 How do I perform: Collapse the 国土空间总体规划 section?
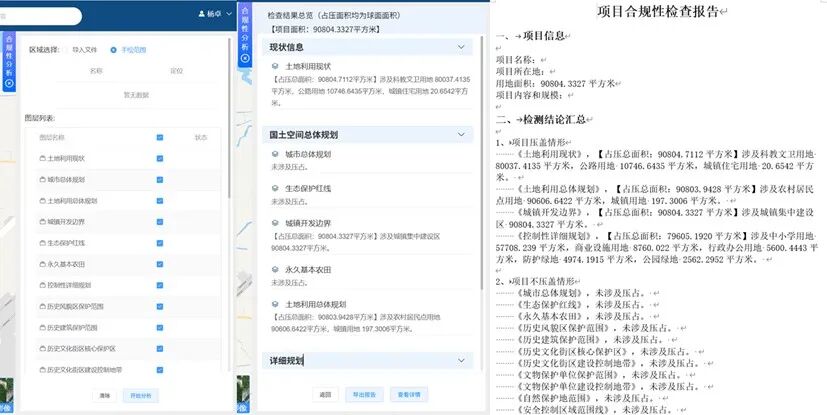[460, 133]
